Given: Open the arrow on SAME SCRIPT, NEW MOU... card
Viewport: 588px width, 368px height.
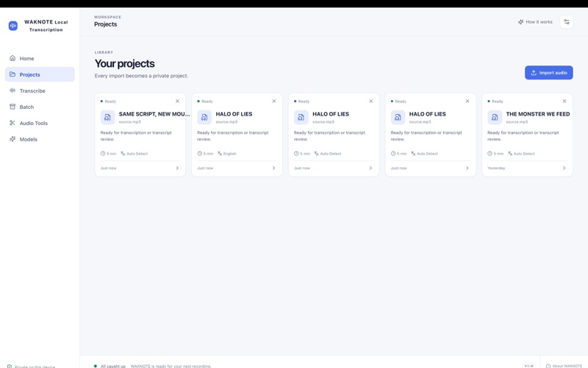Looking at the screenshot, I should click(x=177, y=168).
